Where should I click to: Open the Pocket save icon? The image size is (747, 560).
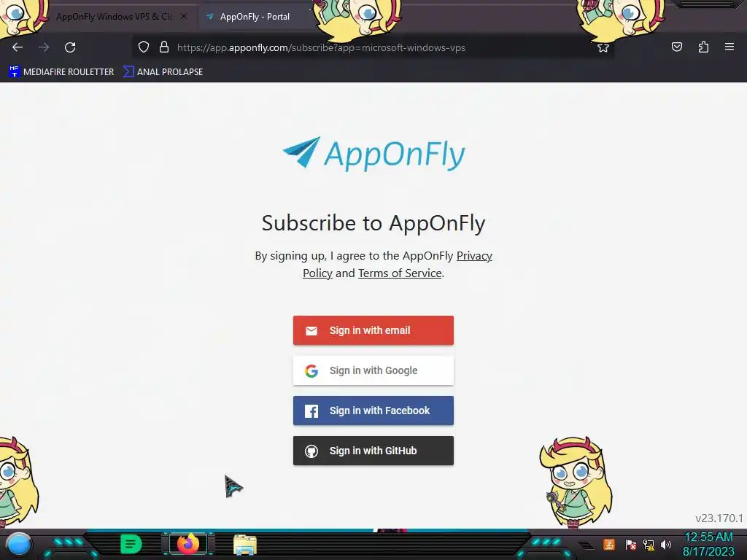tap(676, 47)
